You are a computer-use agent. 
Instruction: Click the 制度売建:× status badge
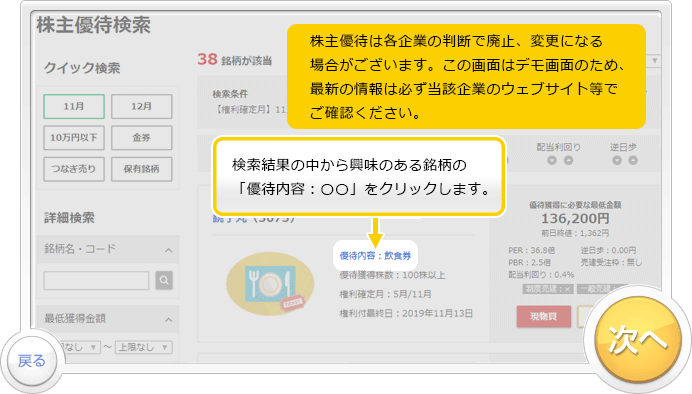[x=548, y=289]
